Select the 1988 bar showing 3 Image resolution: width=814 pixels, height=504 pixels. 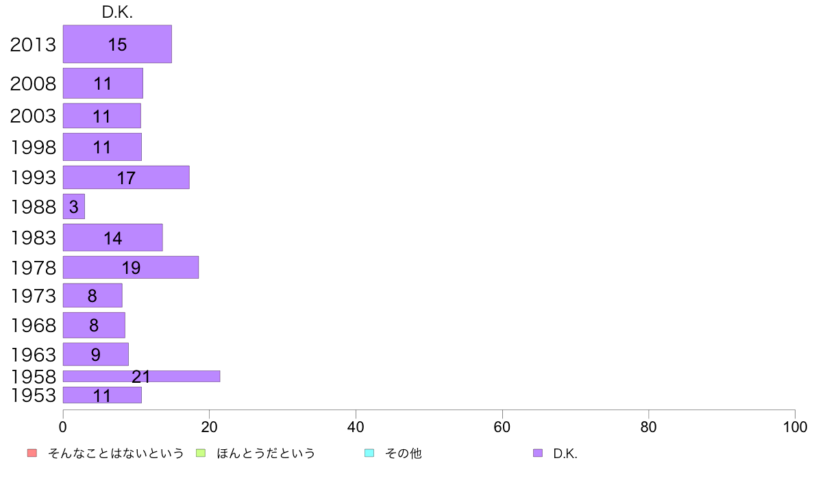[x=74, y=207]
